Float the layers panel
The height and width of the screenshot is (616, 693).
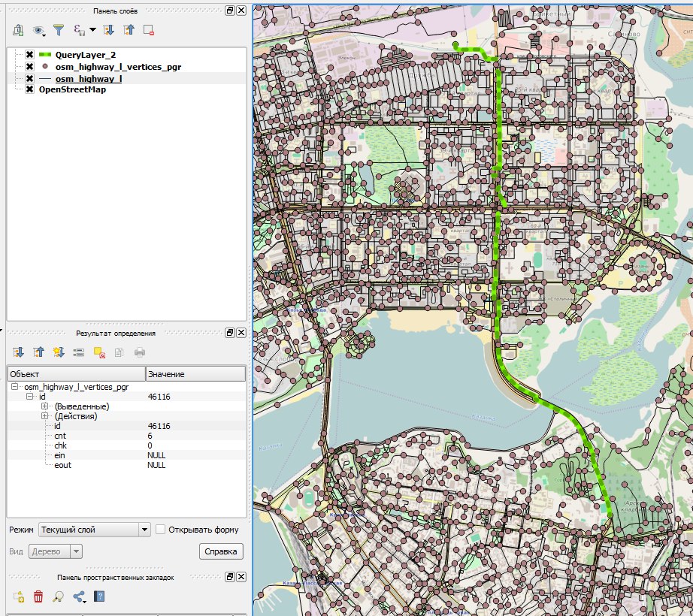click(230, 11)
